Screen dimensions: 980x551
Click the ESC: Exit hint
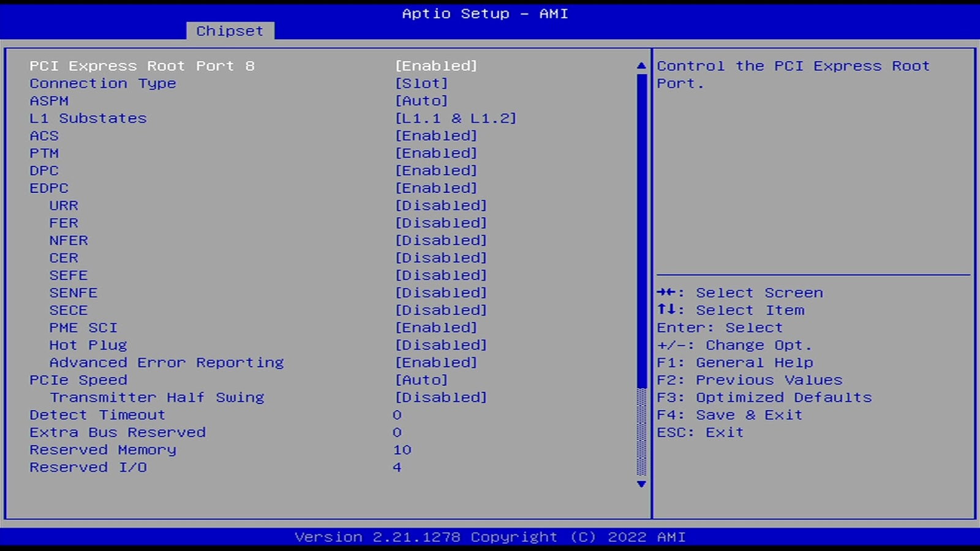click(x=700, y=432)
